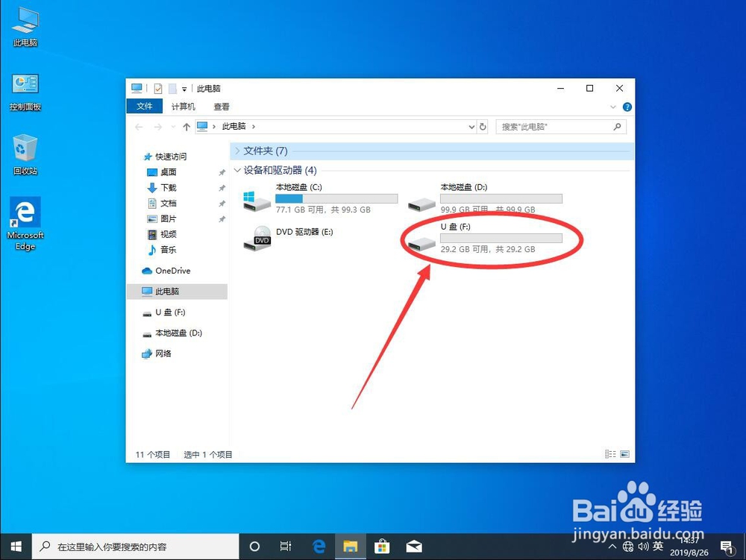Select OneDrive in navigation pane
The height and width of the screenshot is (560, 746).
point(166,271)
